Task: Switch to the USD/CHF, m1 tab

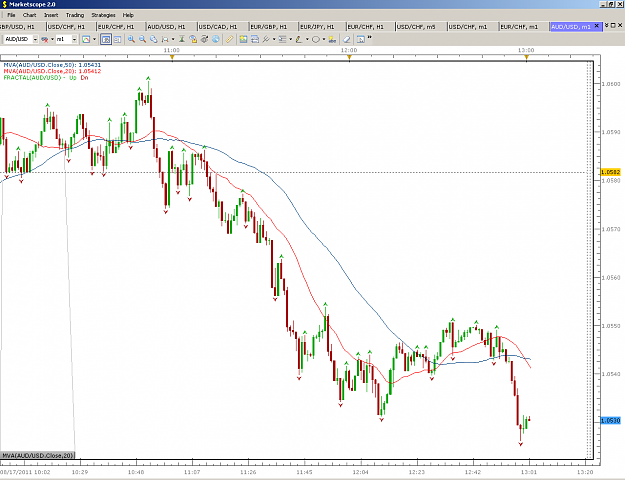Action: [472, 27]
